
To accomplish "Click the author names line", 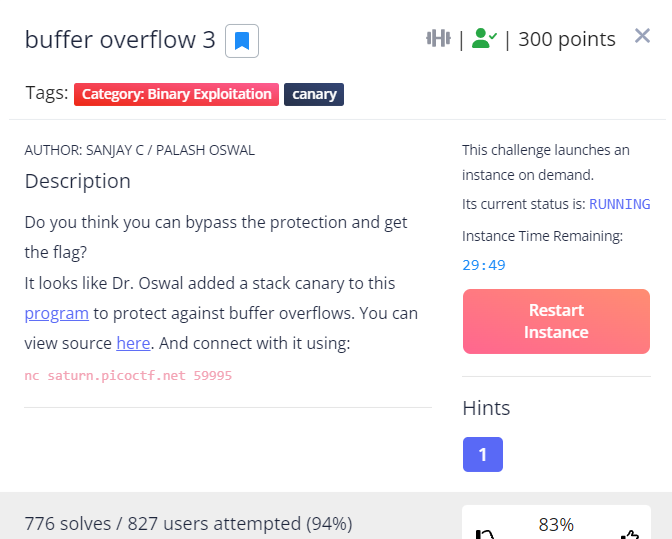I will coord(139,150).
